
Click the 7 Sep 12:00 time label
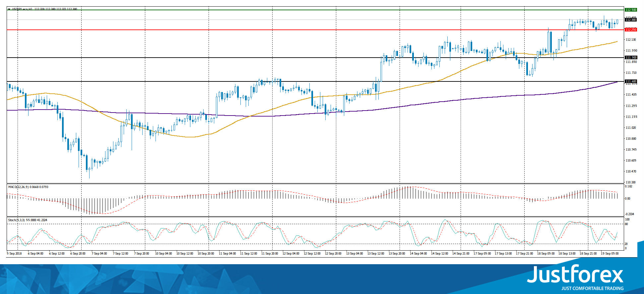[120, 254]
